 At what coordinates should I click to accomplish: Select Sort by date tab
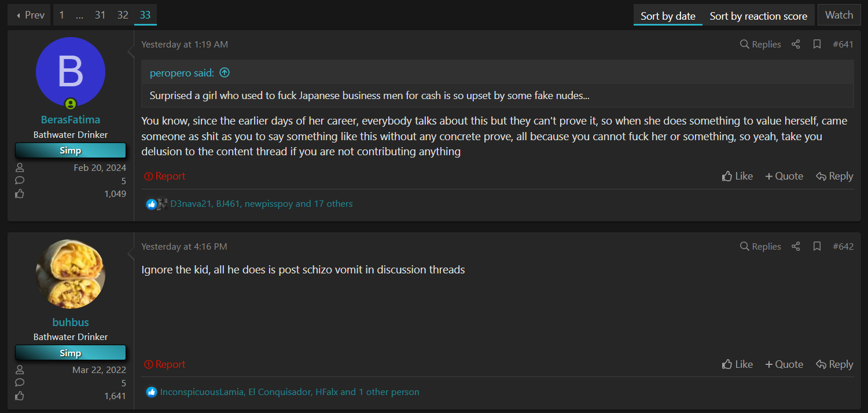point(668,16)
